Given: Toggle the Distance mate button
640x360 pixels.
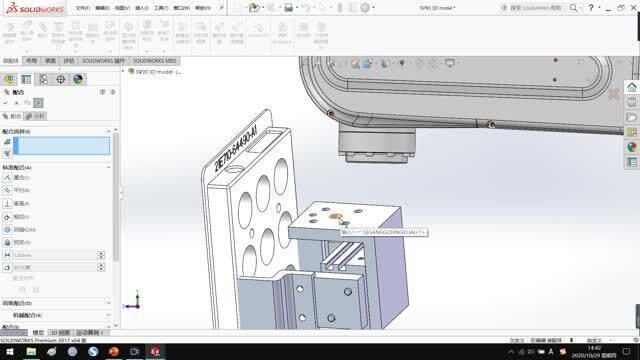Looking at the screenshot, I should (x=7, y=255).
